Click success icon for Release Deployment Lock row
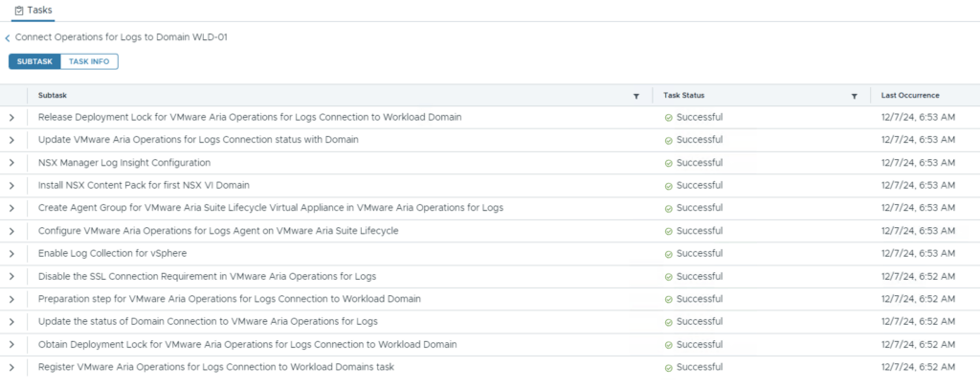 tap(669, 118)
